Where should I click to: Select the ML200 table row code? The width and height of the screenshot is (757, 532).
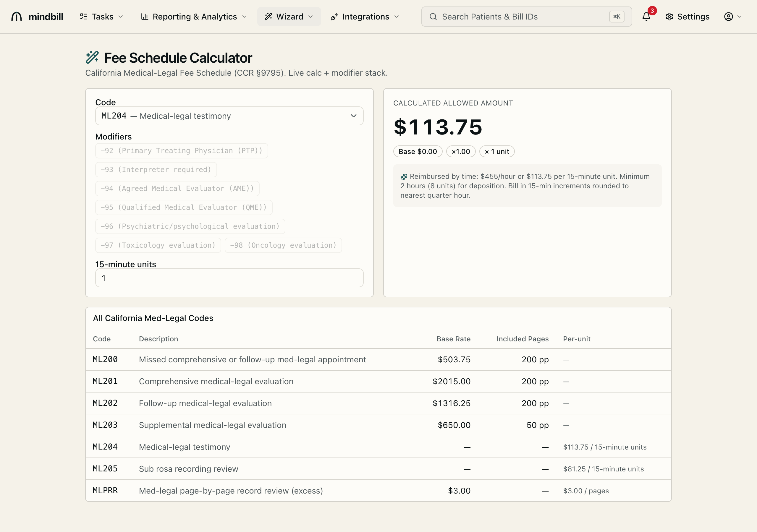click(105, 359)
